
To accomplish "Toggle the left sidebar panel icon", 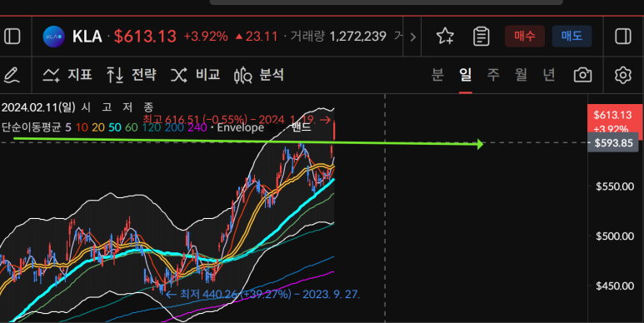I will [x=12, y=37].
